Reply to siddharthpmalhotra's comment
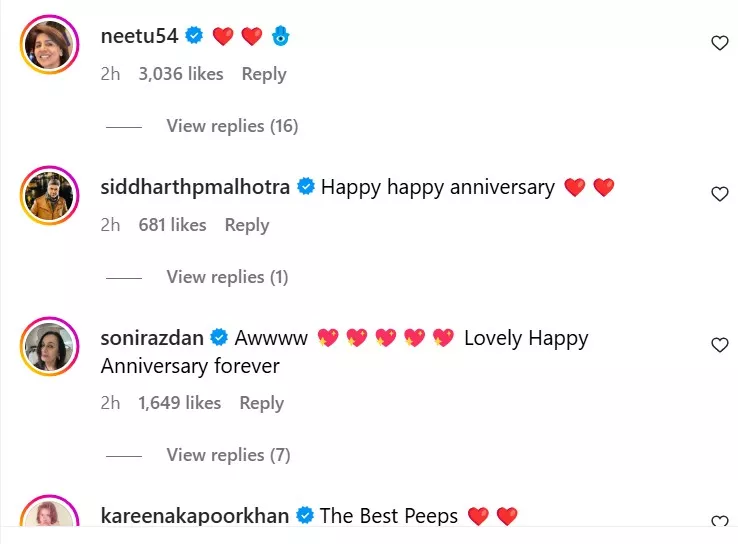Image resolution: width=738 pixels, height=544 pixels. pyautogui.click(x=247, y=225)
